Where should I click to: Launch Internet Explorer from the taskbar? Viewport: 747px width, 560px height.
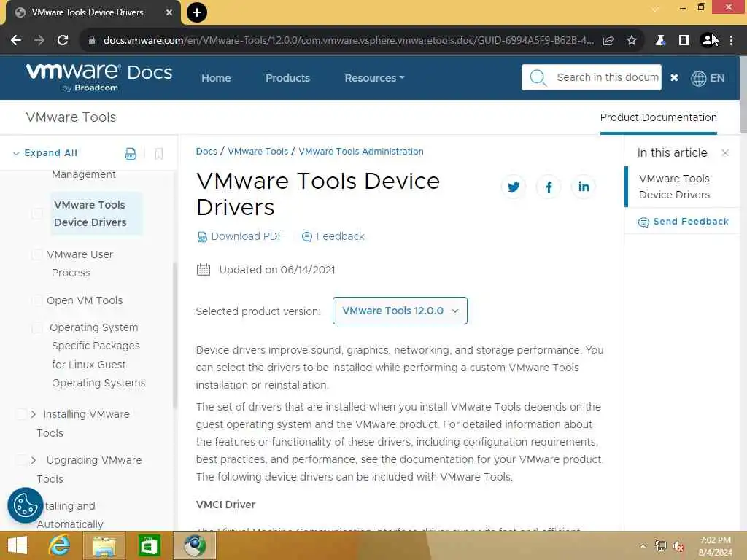tap(60, 545)
